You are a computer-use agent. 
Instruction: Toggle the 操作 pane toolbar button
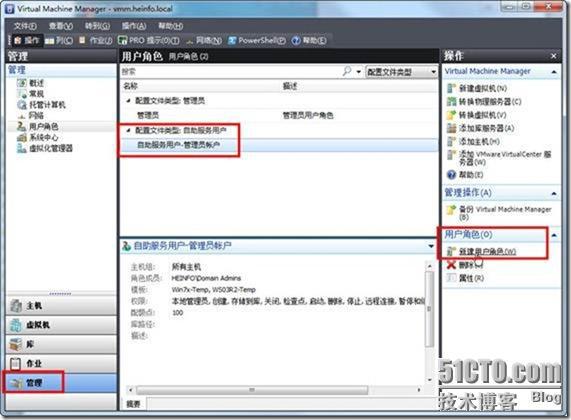point(27,40)
